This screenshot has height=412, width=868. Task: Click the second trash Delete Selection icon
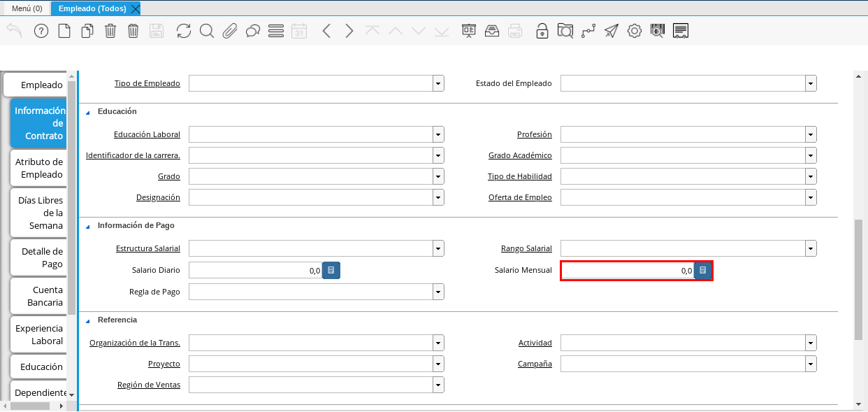pyautogui.click(x=133, y=31)
